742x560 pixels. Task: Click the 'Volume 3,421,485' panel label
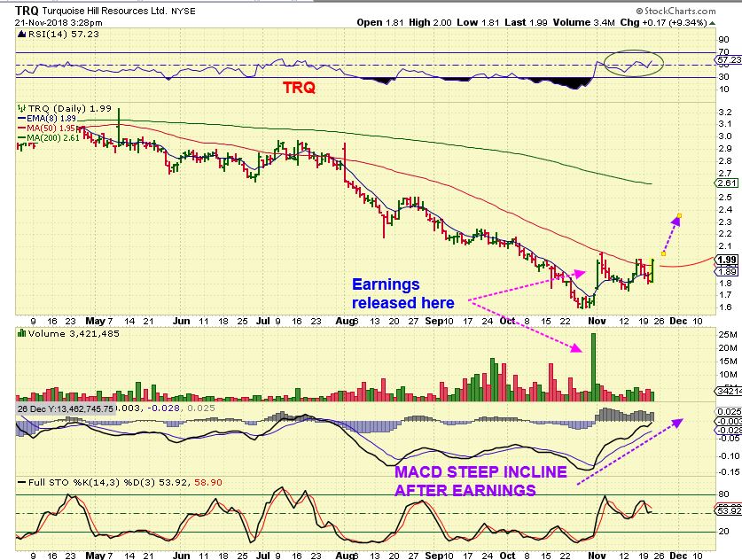[74, 333]
